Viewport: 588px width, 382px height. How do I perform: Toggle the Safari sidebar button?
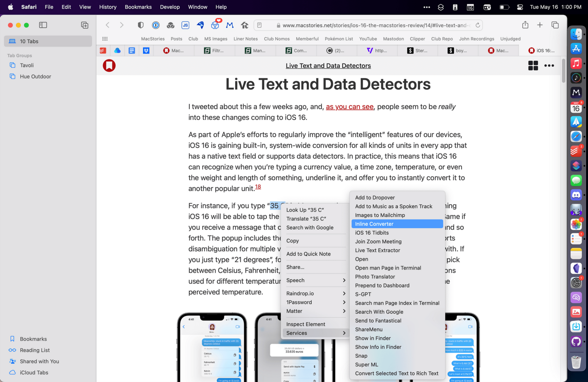pyautogui.click(x=43, y=25)
